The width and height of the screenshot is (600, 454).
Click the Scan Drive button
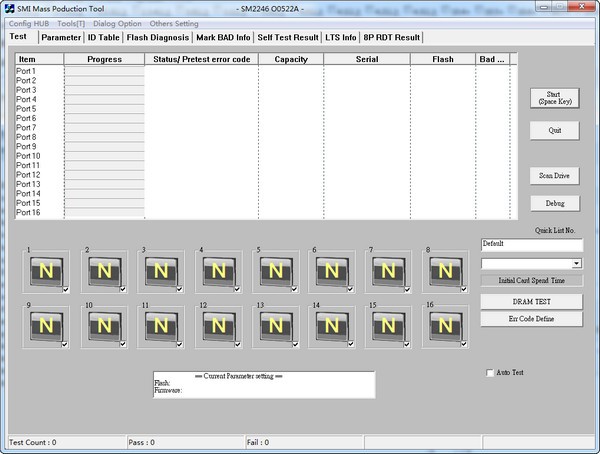click(x=554, y=176)
